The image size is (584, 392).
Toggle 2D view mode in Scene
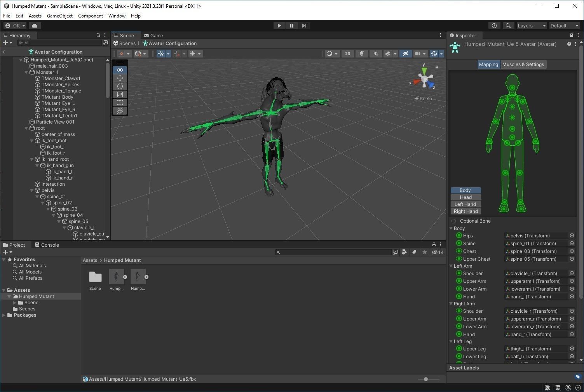[x=347, y=54]
